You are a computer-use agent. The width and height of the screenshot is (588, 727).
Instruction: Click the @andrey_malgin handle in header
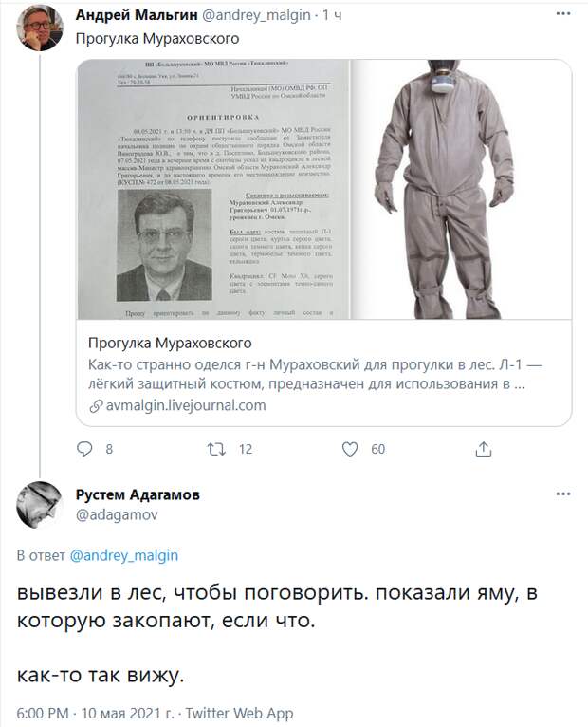256,15
